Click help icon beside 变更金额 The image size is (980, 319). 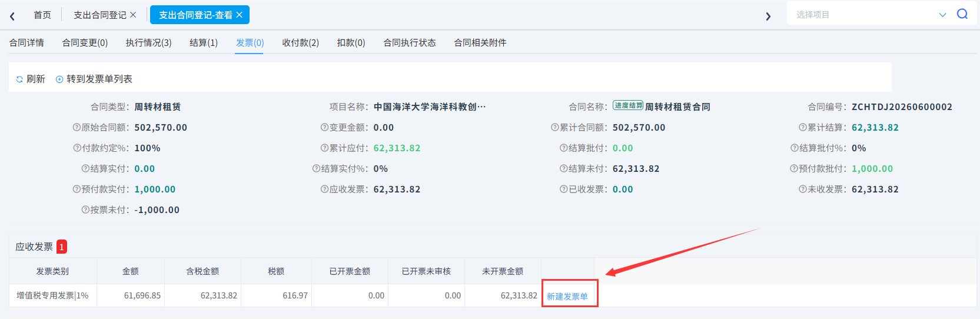click(x=324, y=128)
